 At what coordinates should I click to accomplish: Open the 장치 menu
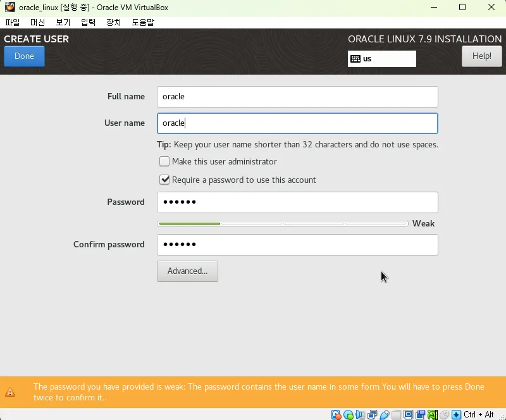click(x=114, y=22)
